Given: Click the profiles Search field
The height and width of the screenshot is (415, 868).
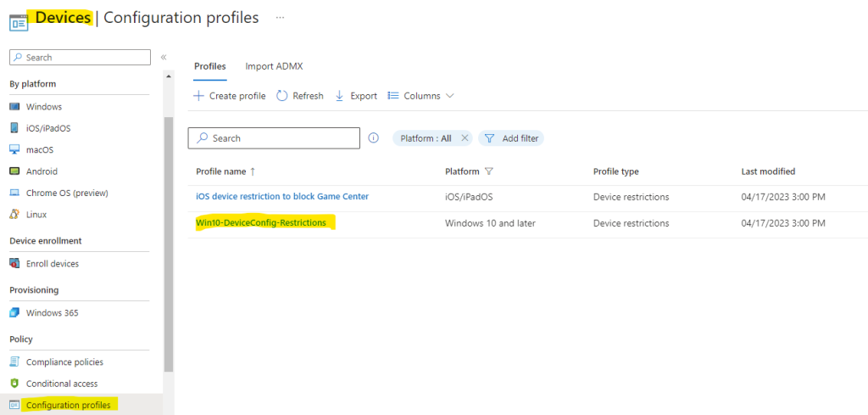Looking at the screenshot, I should 274,138.
